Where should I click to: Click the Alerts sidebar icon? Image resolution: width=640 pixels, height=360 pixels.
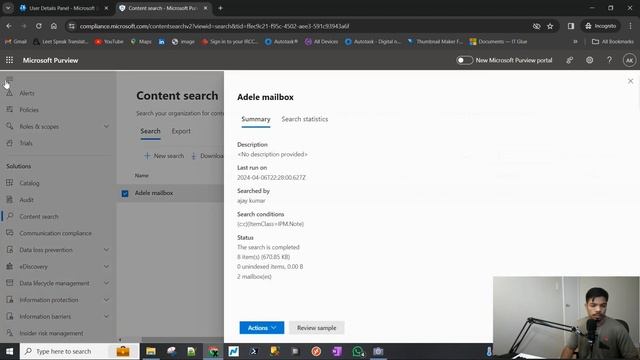(9, 93)
